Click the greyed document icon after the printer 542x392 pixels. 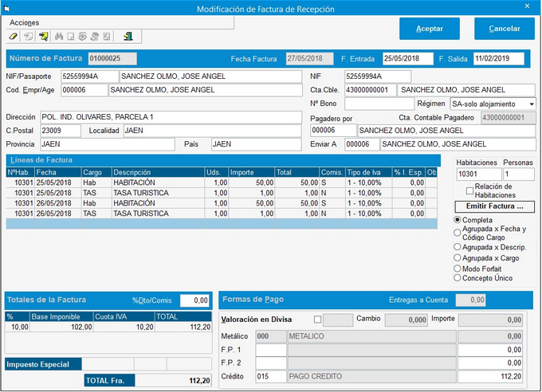pyautogui.click(x=107, y=36)
